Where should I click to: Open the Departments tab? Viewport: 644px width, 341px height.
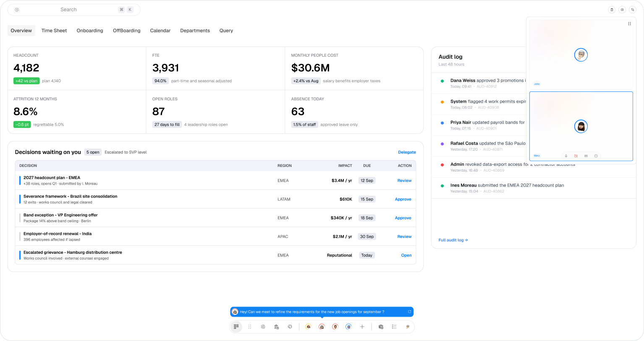pyautogui.click(x=195, y=31)
